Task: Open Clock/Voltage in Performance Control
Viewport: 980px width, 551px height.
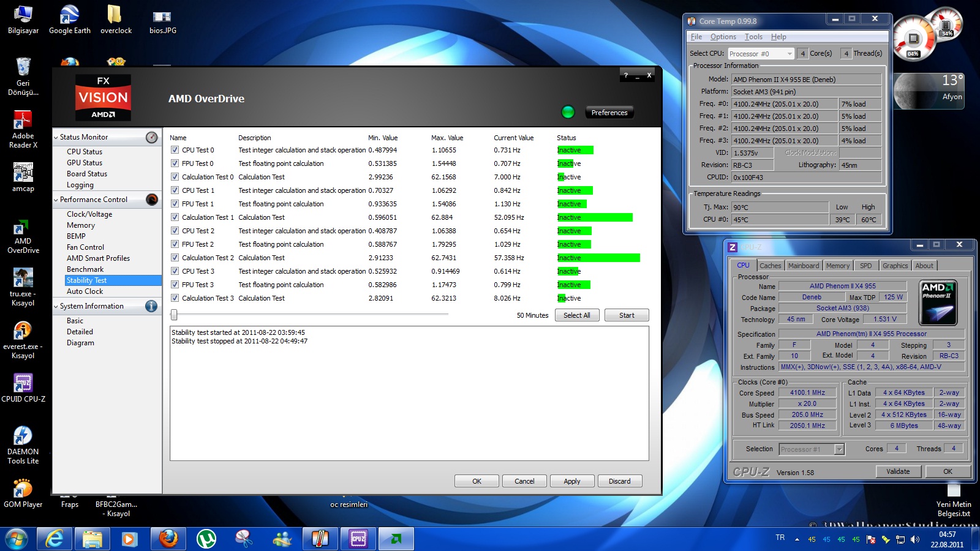Action: coord(89,214)
